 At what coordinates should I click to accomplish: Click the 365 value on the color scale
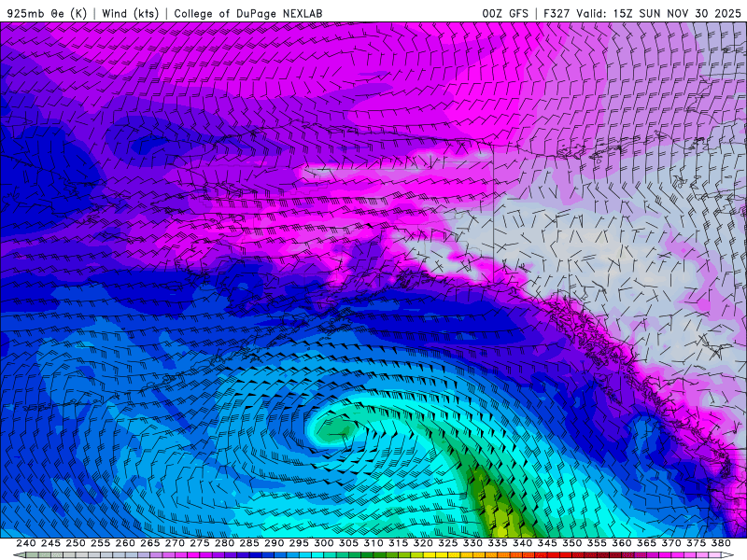(645, 543)
